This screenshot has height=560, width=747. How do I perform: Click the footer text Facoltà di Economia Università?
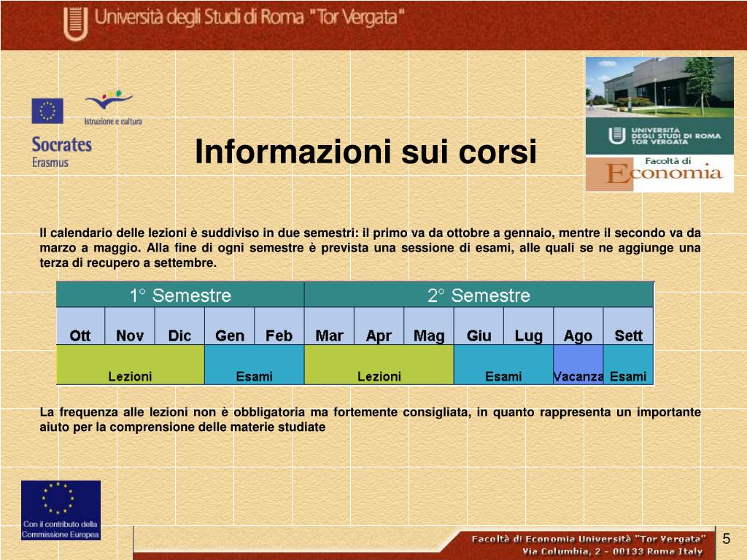[589, 539]
